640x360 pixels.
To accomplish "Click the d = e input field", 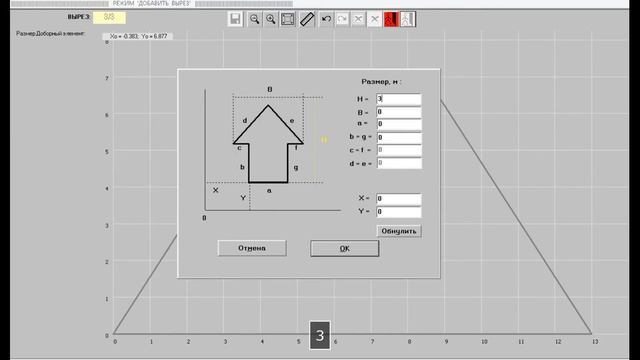I will click(x=399, y=163).
